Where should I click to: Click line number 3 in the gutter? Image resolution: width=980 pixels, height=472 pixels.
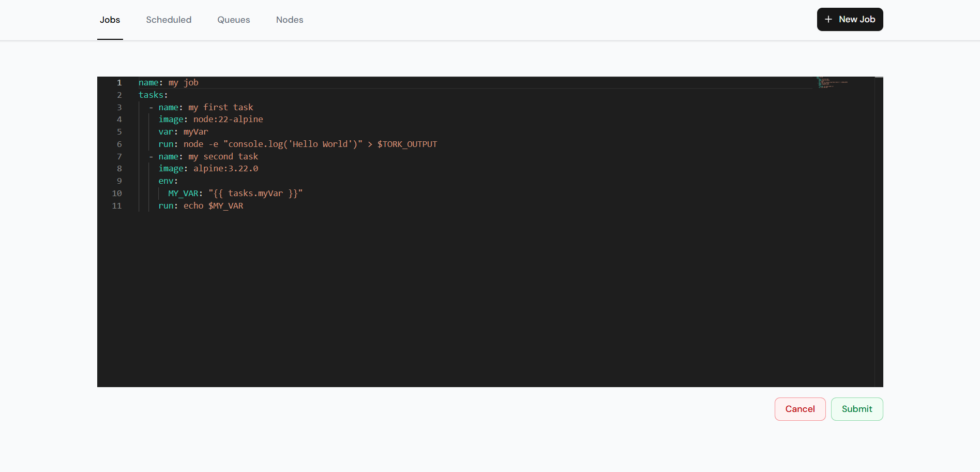point(119,108)
